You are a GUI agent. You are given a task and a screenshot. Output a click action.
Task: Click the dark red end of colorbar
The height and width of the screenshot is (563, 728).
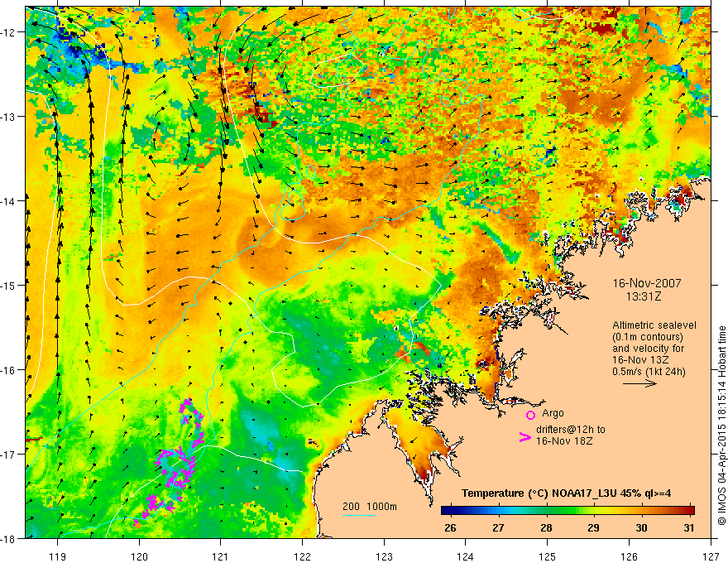[689, 511]
